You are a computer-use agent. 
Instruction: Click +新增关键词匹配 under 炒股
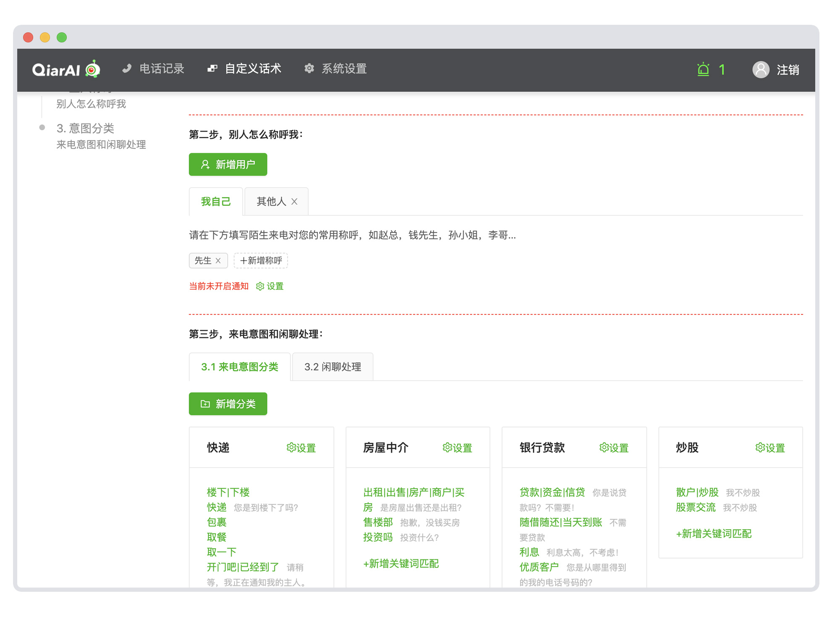coord(714,534)
